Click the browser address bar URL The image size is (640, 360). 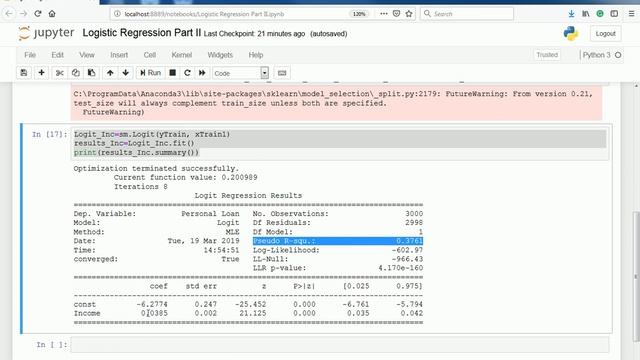point(204,14)
